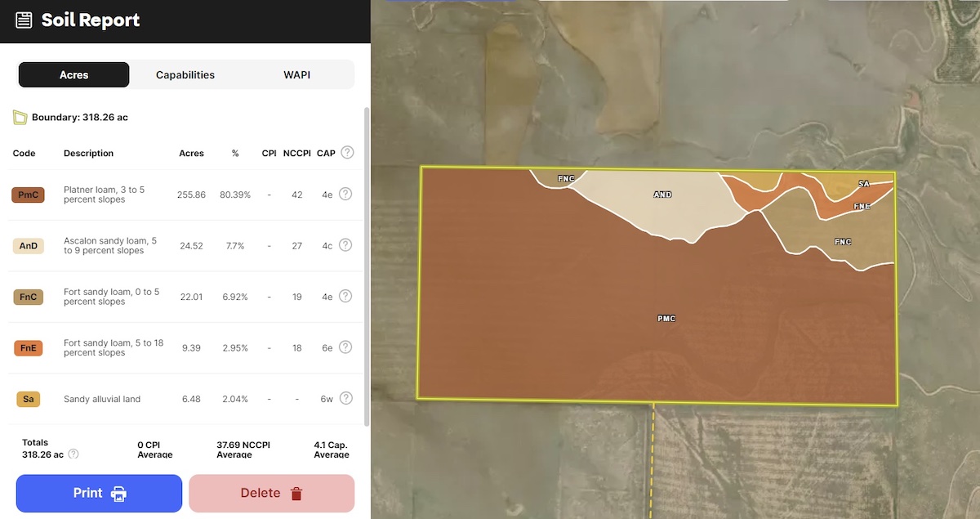980x519 pixels.
Task: Open help icon for FnE row
Action: click(345, 347)
